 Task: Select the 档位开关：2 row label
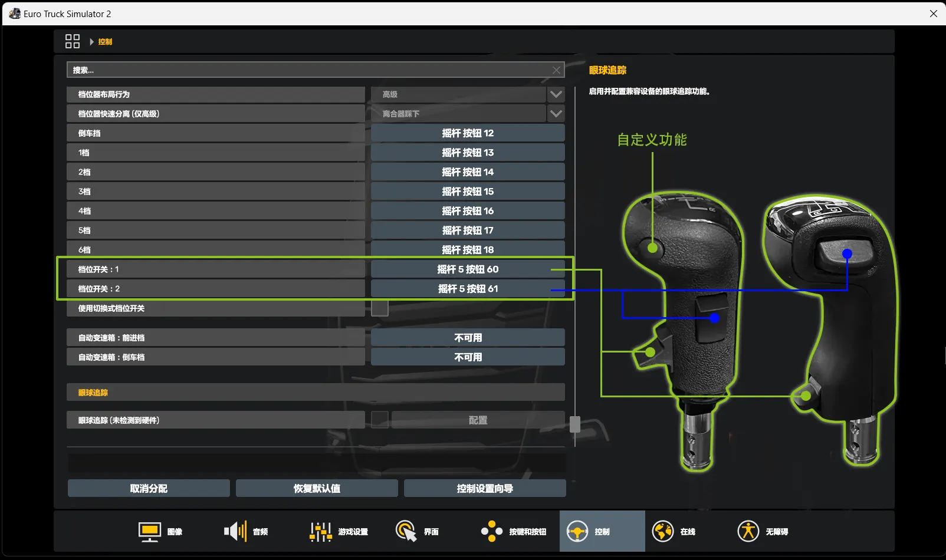216,289
